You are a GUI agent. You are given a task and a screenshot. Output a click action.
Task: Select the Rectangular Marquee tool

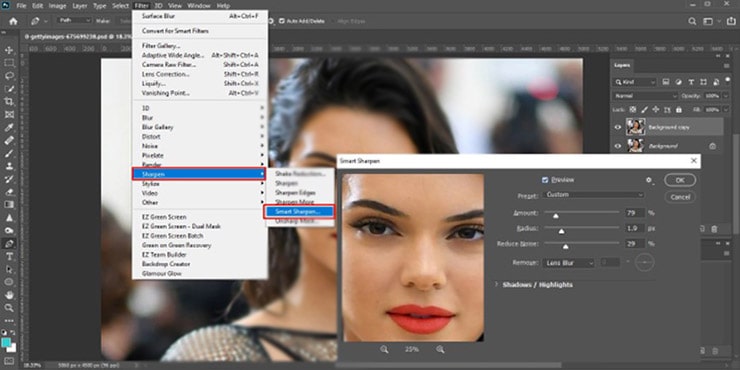click(x=9, y=63)
